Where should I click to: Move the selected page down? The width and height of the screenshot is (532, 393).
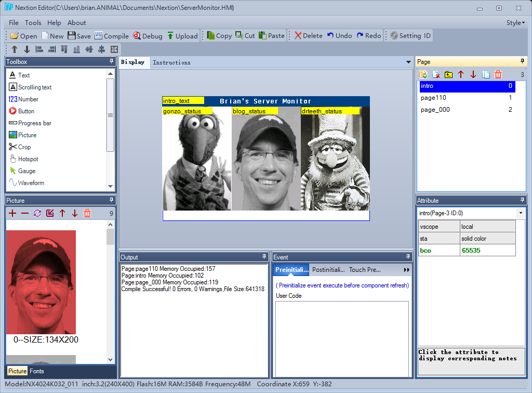(473, 74)
